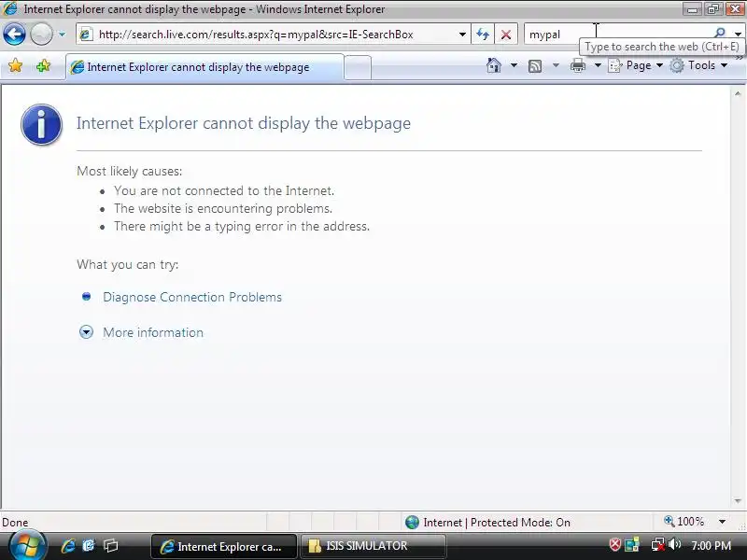The height and width of the screenshot is (560, 747).
Task: Open a new blank tab
Action: click(x=358, y=67)
